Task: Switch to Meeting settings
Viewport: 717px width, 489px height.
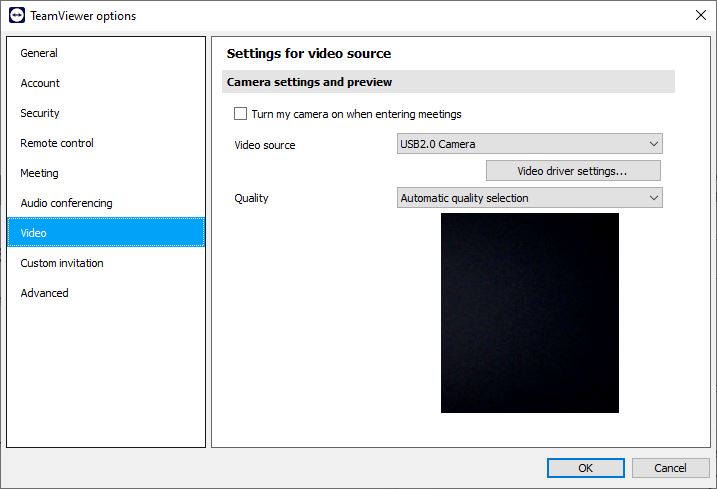Action: tap(106, 173)
